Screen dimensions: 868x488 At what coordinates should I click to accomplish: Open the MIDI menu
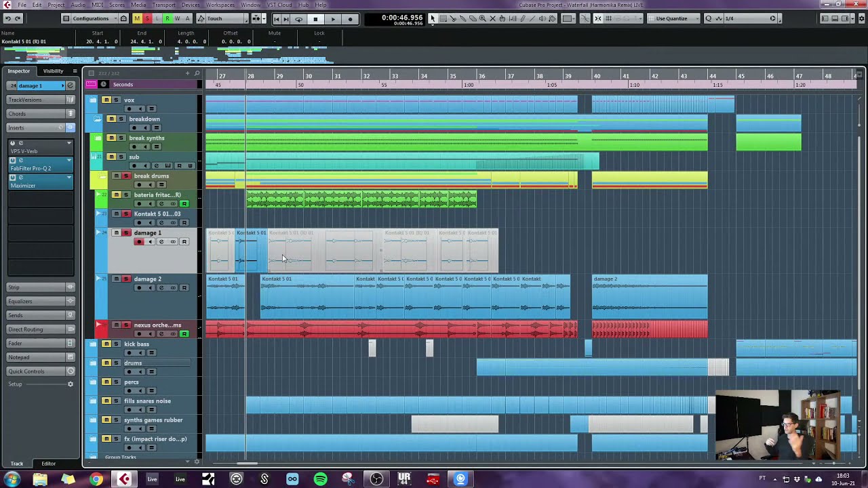pyautogui.click(x=98, y=5)
